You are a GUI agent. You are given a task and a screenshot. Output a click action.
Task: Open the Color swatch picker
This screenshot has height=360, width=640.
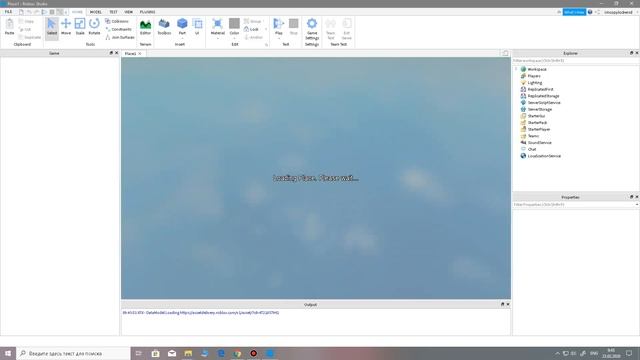point(234,24)
